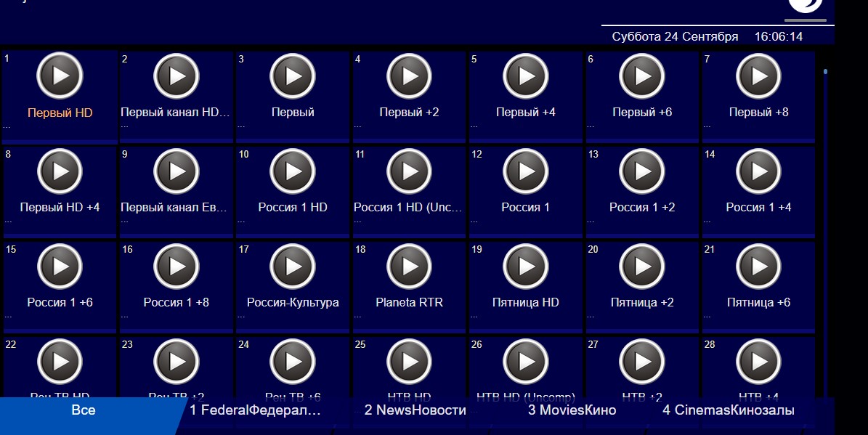The image size is (868, 435).
Task: Click the Россия-Культура channel title
Action: [293, 303]
